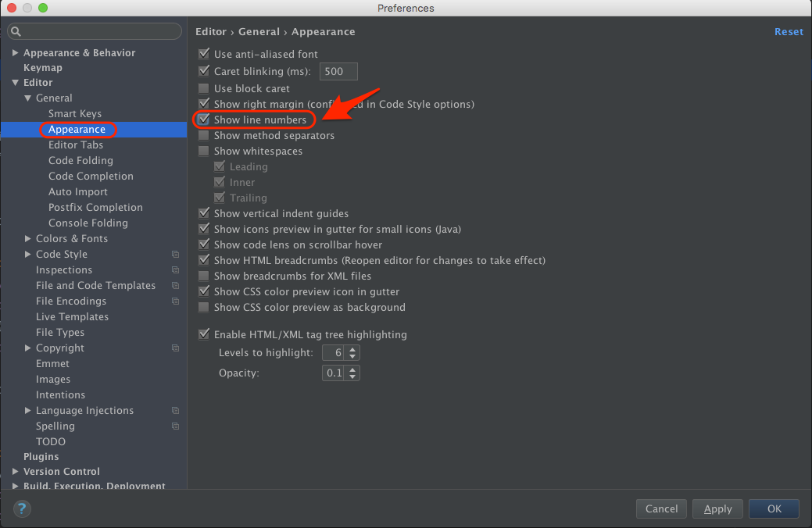Click the settings icon next to Spelling

coord(175,426)
